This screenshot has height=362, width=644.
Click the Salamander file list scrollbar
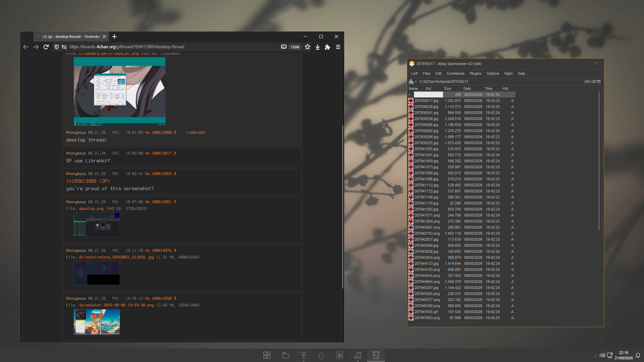[x=599, y=161]
